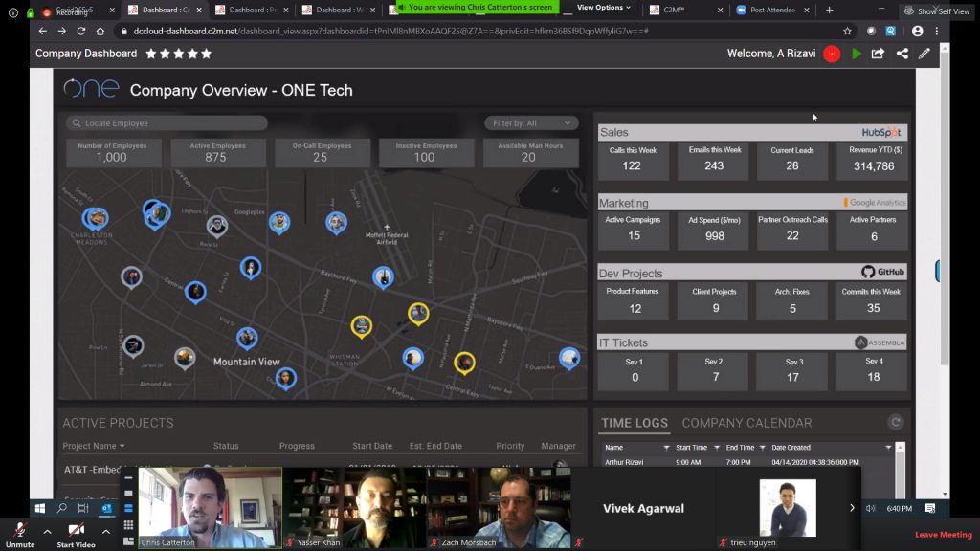Show next participants in video strip
Screen dimensions: 980x551
coord(851,508)
